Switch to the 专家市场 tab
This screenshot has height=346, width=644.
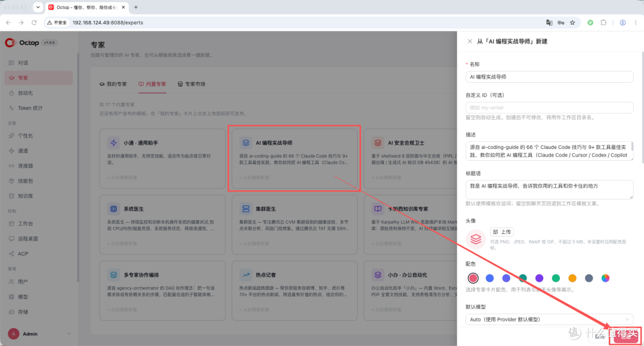coord(191,84)
